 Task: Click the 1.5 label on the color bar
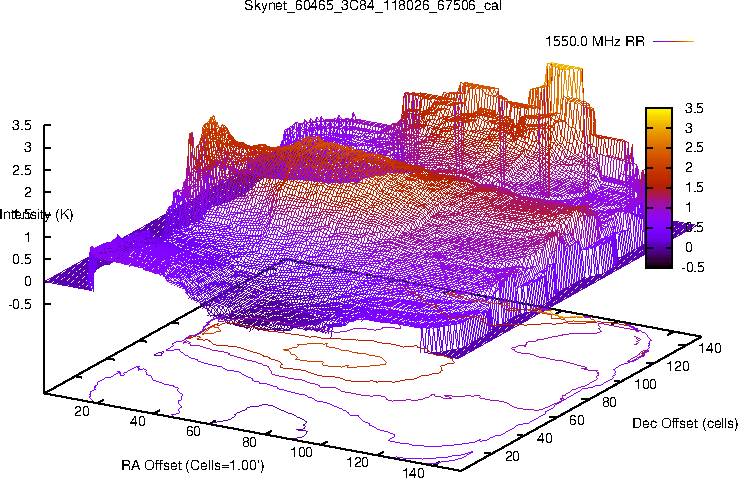point(694,188)
